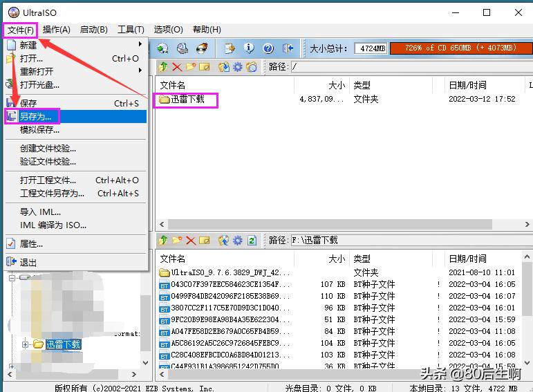The width and height of the screenshot is (533, 392).
Task: Collapse the drive node minus box in the local tree
Action: pos(12,278)
